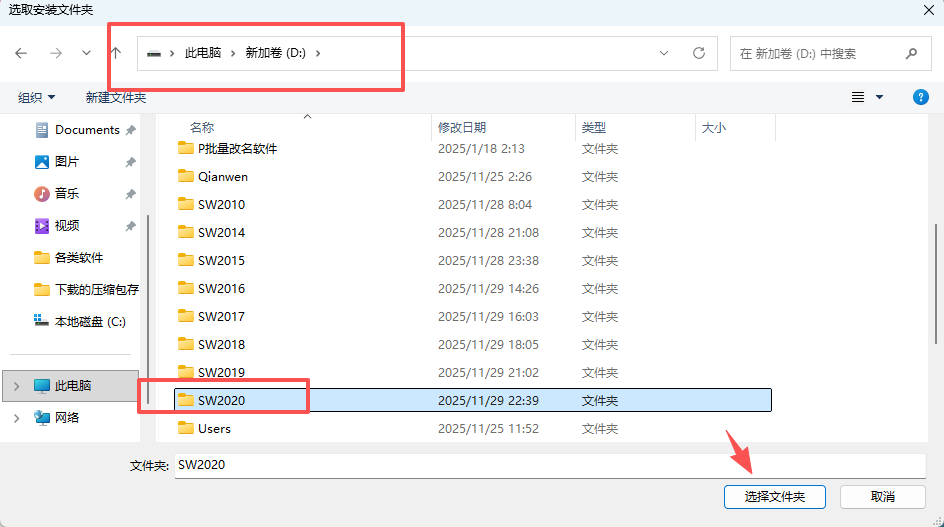Open the 组织 menu

tap(36, 97)
